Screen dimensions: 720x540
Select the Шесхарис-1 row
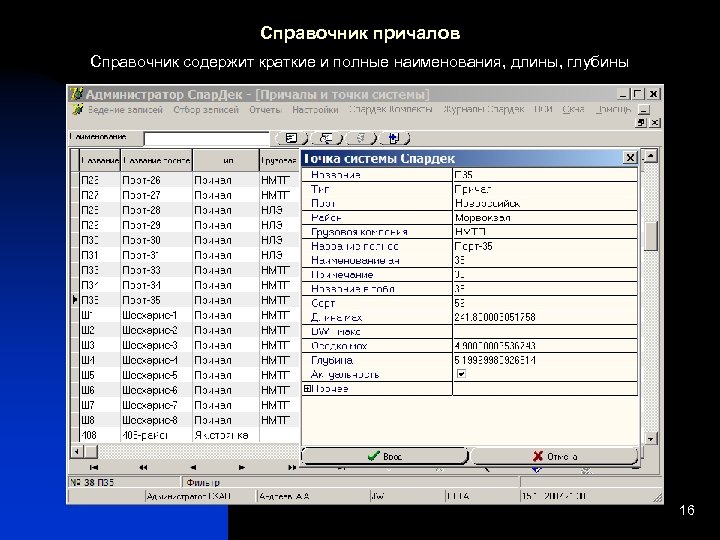(x=186, y=315)
